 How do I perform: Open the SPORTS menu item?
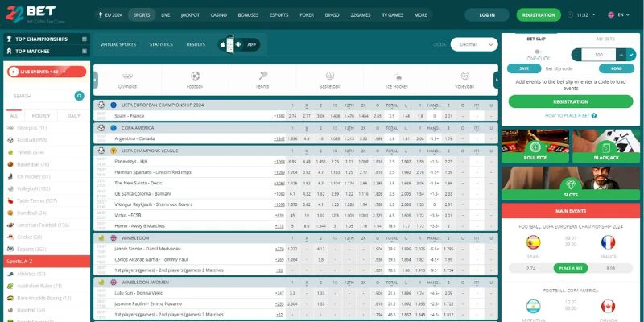[142, 14]
